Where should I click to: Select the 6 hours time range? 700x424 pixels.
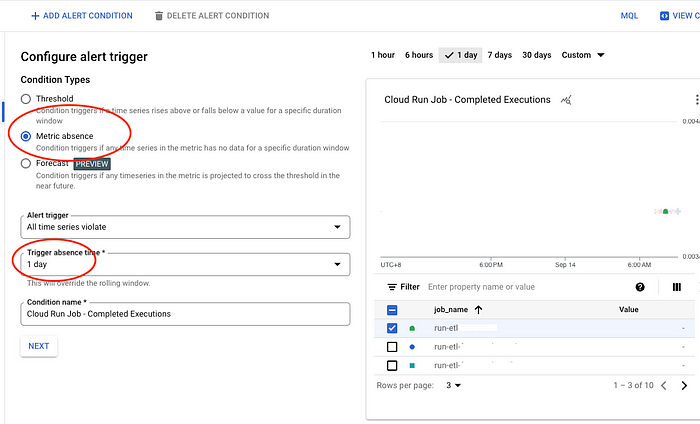pyautogui.click(x=419, y=55)
